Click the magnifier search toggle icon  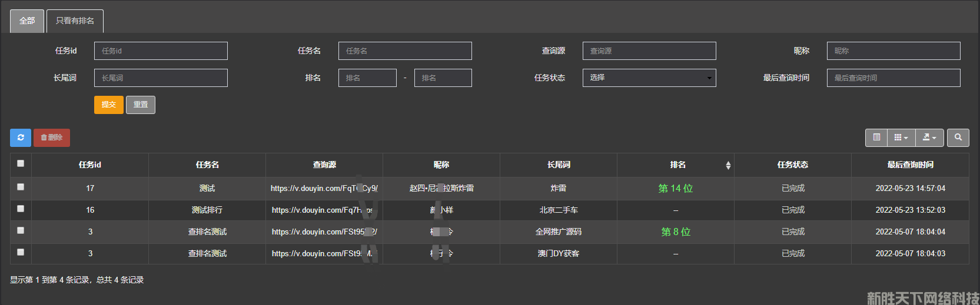(958, 138)
